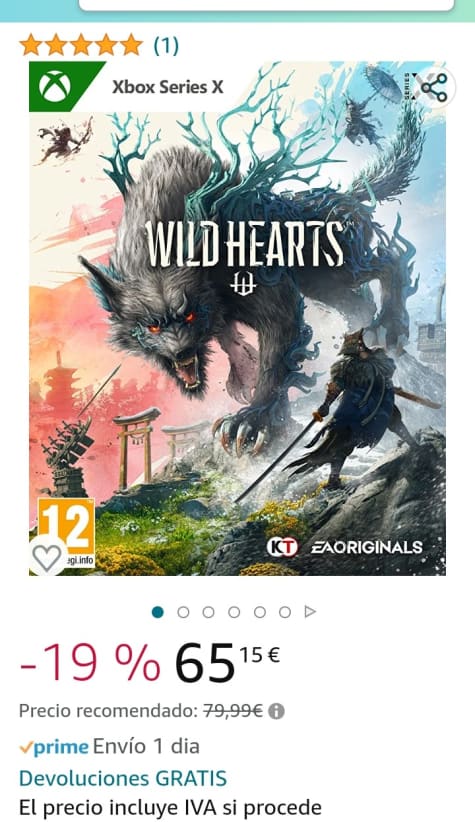This screenshot has height=822, width=475.
Task: Tap the Envío 1 día shipping text
Action: 146,747
